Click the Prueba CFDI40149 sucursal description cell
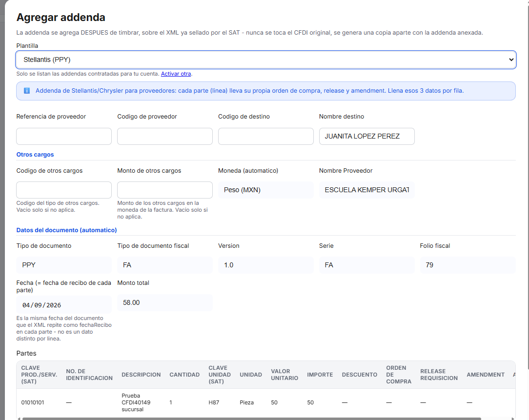 tap(136, 402)
